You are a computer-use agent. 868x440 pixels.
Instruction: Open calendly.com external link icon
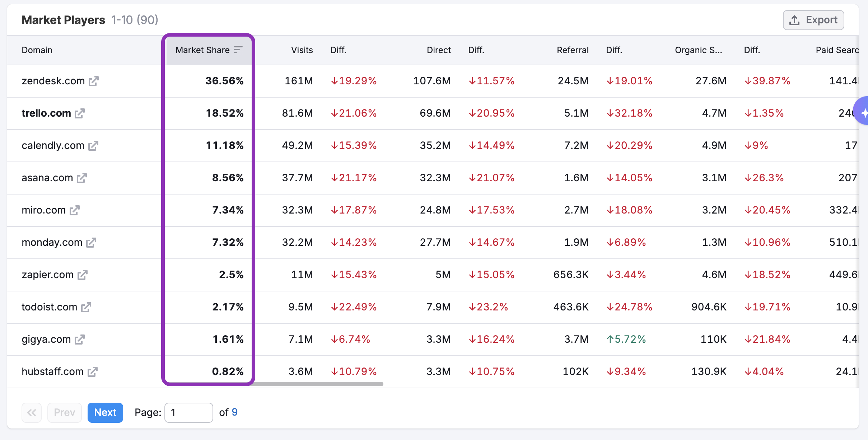pos(93,146)
